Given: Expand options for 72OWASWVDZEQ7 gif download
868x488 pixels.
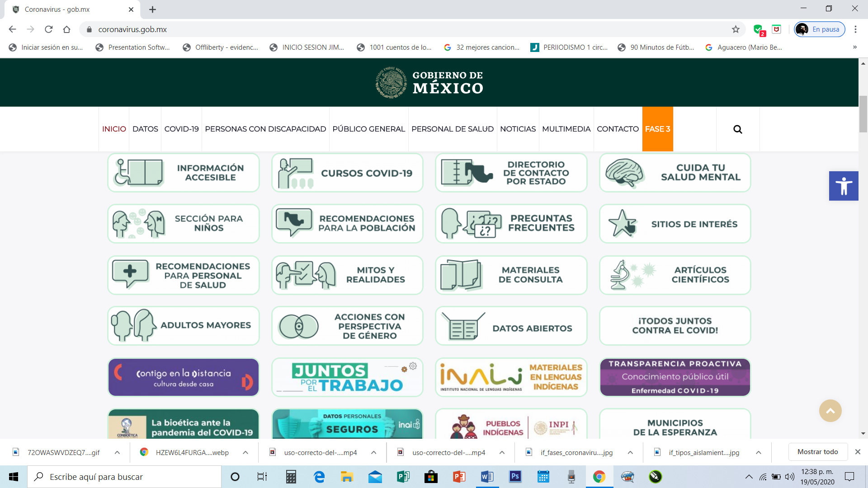Looking at the screenshot, I should [x=117, y=452].
